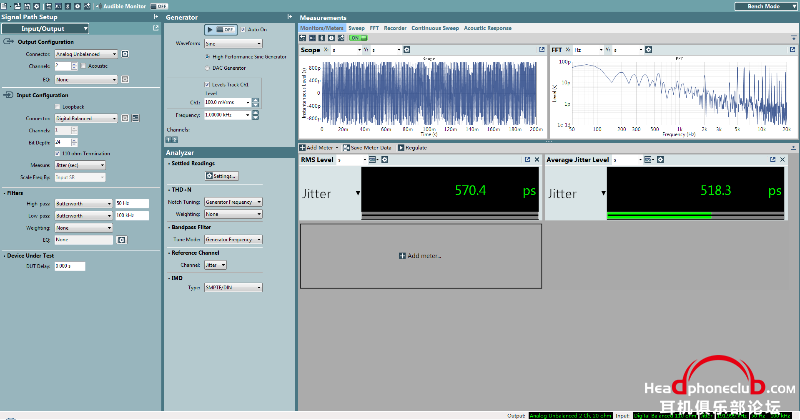Open High-pass filter Butterworth dropdown
800x420 pixels.
[x=83, y=204]
